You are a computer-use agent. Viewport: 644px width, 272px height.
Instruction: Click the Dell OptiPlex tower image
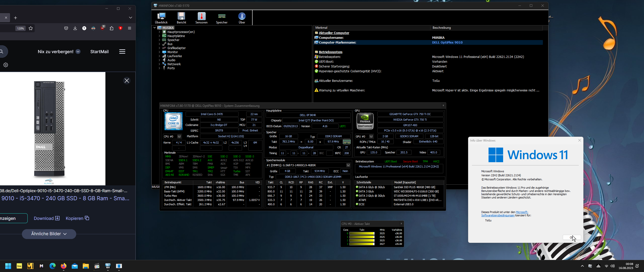(x=50, y=128)
